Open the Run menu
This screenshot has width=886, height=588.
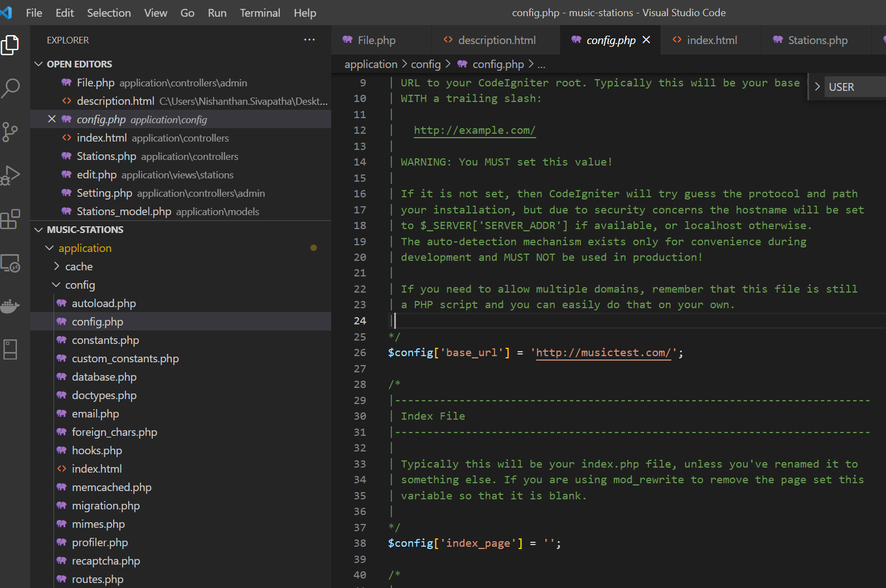coord(217,12)
